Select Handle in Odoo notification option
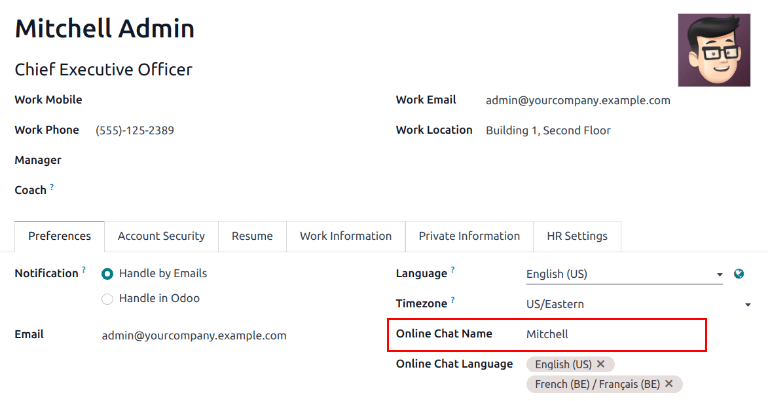The height and width of the screenshot is (401, 768). pos(108,298)
